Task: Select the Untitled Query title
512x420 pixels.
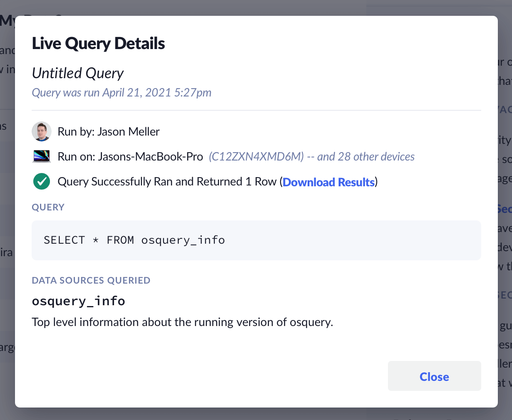Action: pos(78,73)
